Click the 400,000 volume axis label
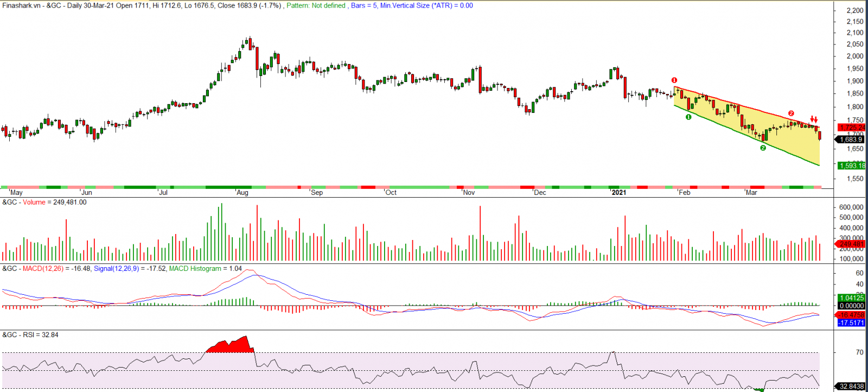 (851, 228)
